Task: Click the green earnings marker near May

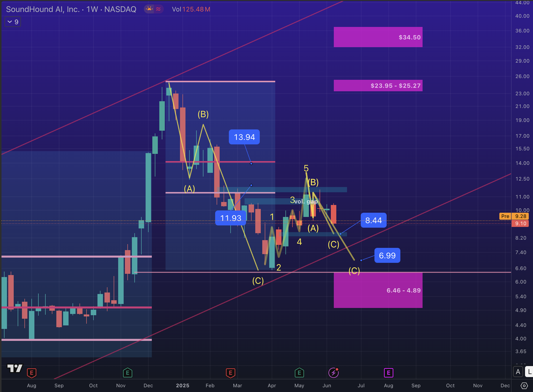Action: tap(299, 373)
